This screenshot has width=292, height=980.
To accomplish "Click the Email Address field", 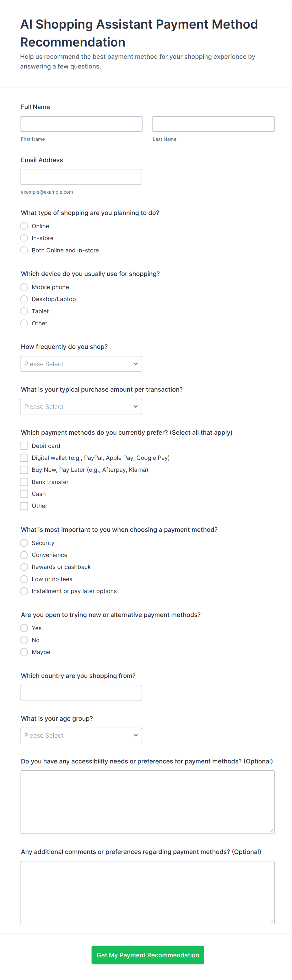I will (x=81, y=177).
